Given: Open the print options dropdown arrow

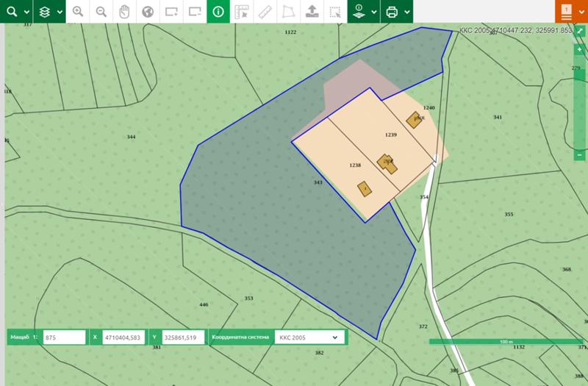Looking at the screenshot, I should [x=406, y=12].
